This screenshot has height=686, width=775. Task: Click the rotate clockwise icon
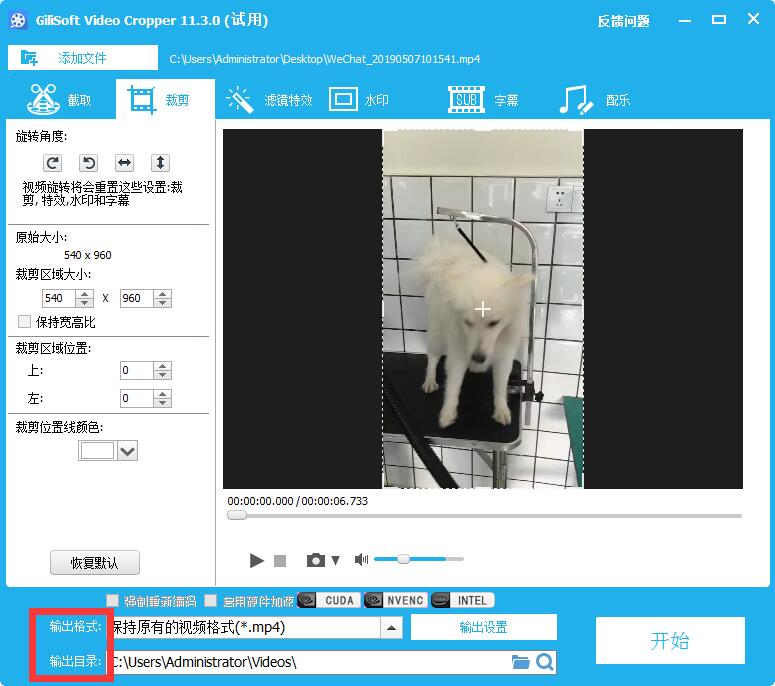pos(53,162)
